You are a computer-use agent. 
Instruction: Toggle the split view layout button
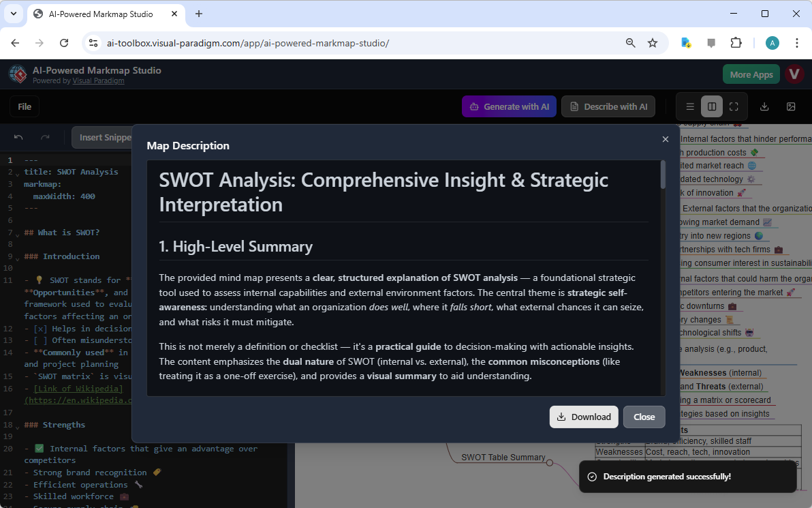(712, 106)
